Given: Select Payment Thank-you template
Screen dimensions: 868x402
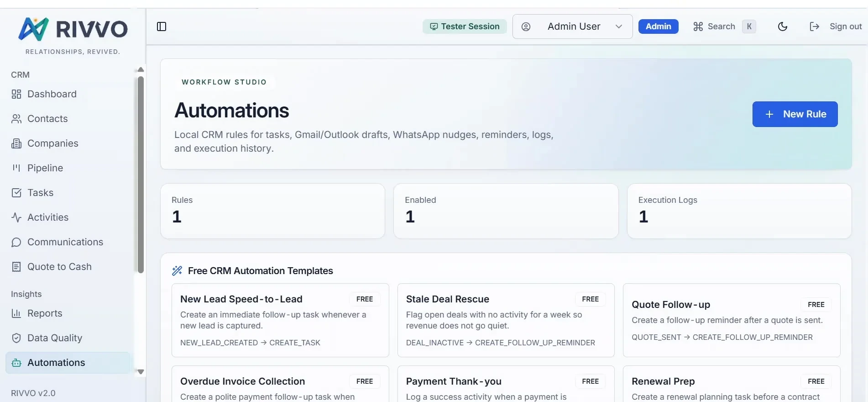Looking at the screenshot, I should (506, 384).
